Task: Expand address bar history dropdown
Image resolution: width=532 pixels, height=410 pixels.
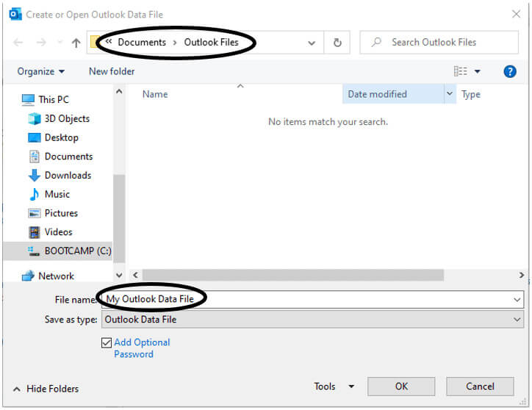Action: click(x=312, y=43)
